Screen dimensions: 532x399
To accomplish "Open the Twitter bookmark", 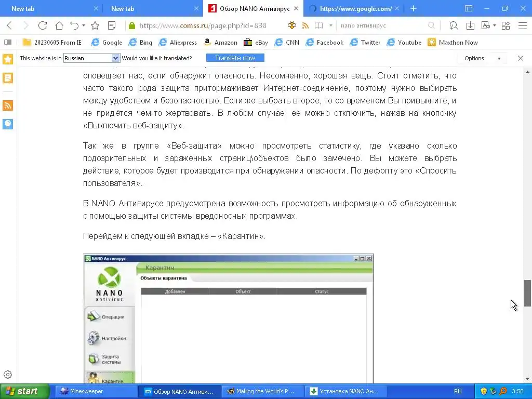I will pos(365,43).
